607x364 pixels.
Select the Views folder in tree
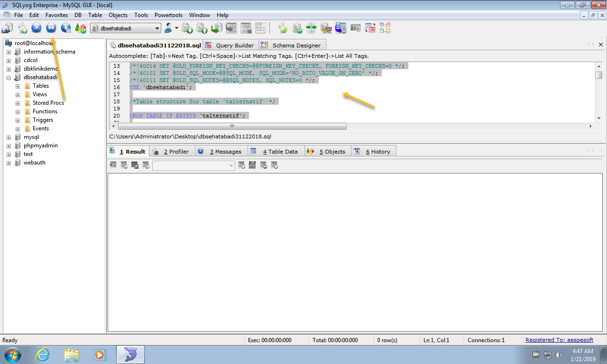click(x=40, y=94)
